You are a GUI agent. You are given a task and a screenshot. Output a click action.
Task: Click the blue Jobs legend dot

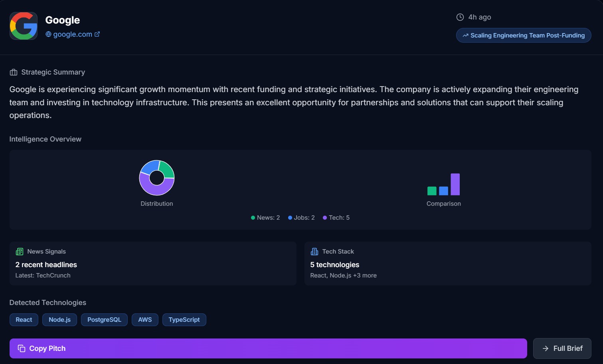[290, 218]
